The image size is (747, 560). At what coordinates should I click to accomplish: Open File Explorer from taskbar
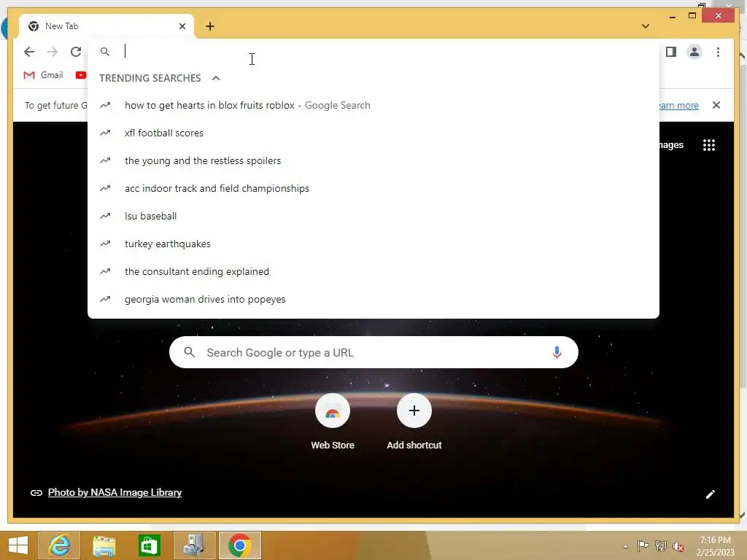point(104,545)
